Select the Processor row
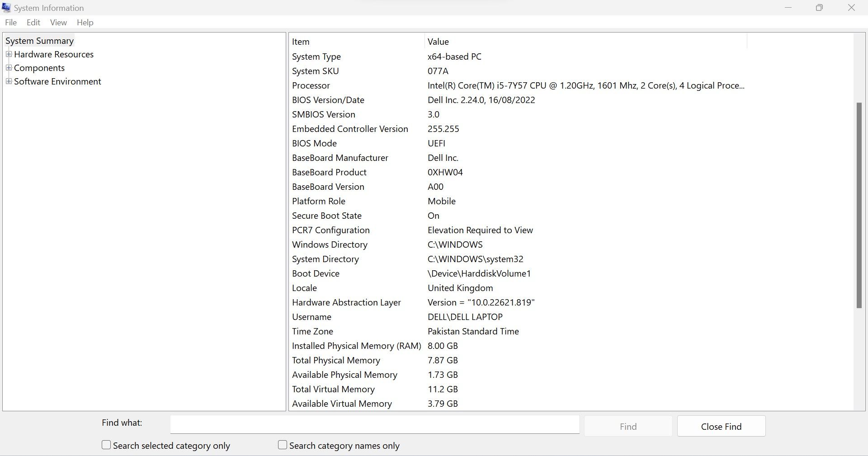 (311, 85)
